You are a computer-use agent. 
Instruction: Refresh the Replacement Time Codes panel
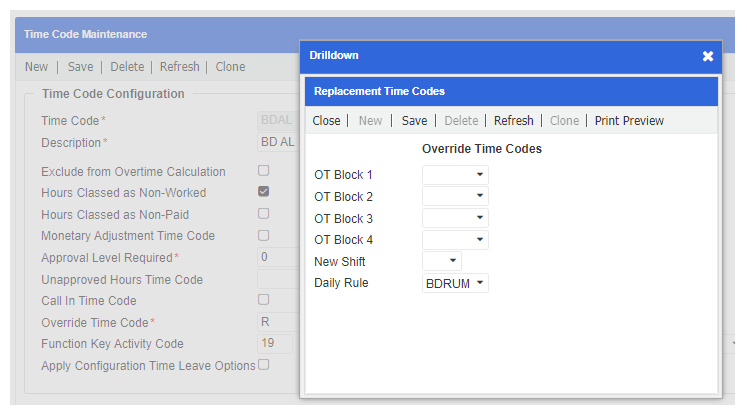point(513,121)
